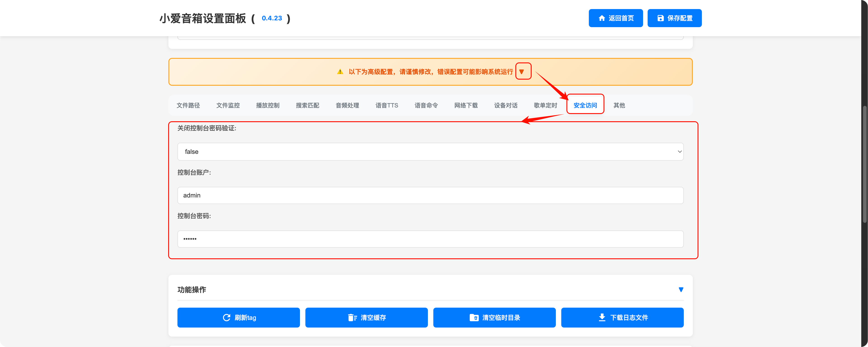Open the 网络下载 tab

[x=466, y=105]
